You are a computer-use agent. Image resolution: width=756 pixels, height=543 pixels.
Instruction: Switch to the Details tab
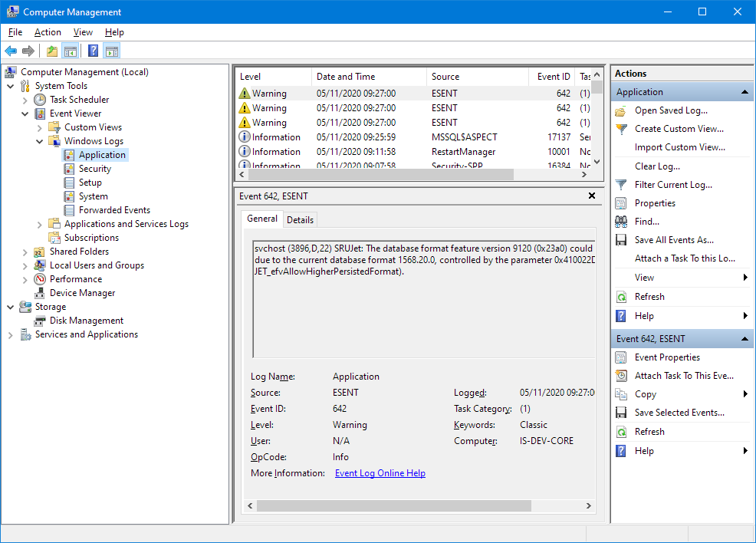pos(300,220)
